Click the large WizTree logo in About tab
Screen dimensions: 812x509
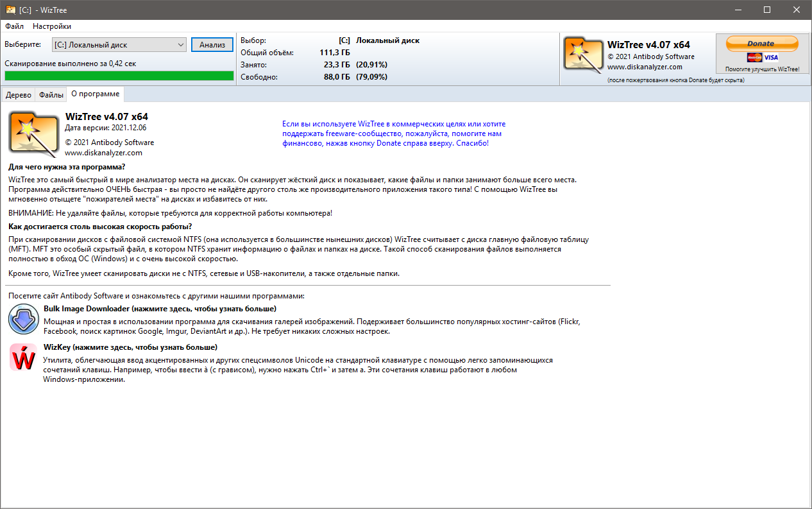(35, 134)
